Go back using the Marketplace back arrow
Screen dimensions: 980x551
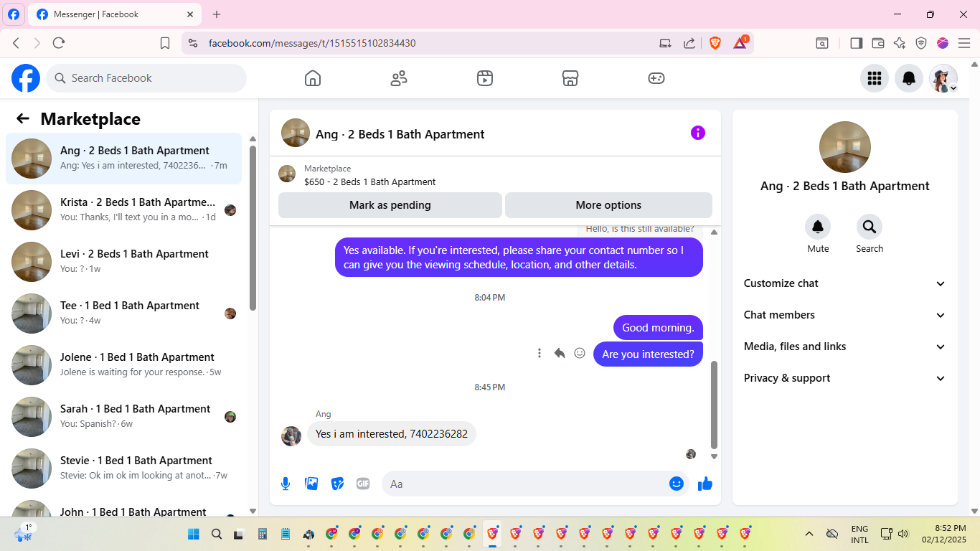click(23, 119)
